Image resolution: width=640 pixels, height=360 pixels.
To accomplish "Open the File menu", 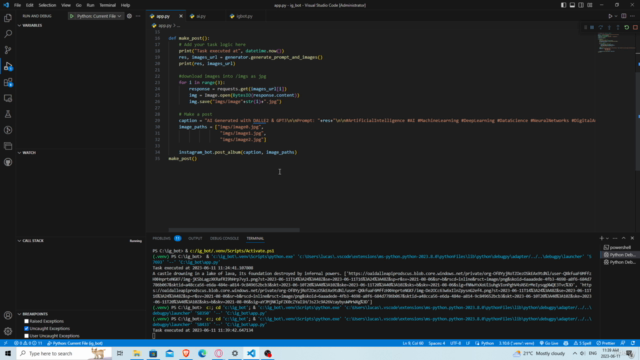I will pyautogui.click(x=17, y=5).
